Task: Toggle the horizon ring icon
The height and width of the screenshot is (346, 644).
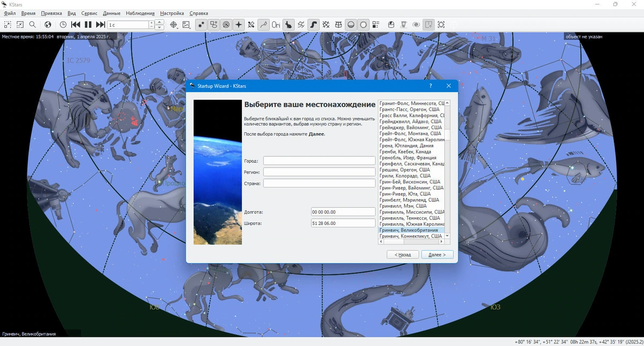Action: [x=363, y=25]
